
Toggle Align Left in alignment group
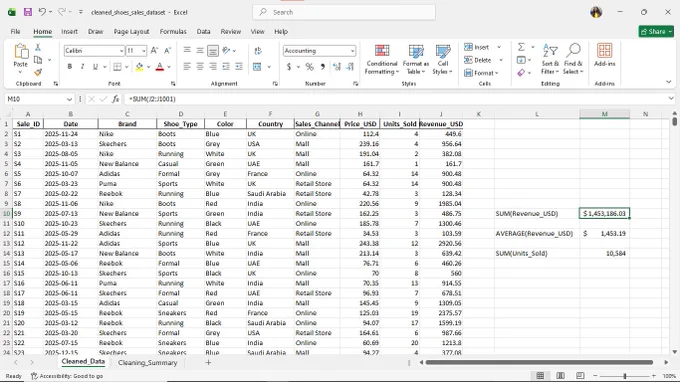(x=187, y=67)
